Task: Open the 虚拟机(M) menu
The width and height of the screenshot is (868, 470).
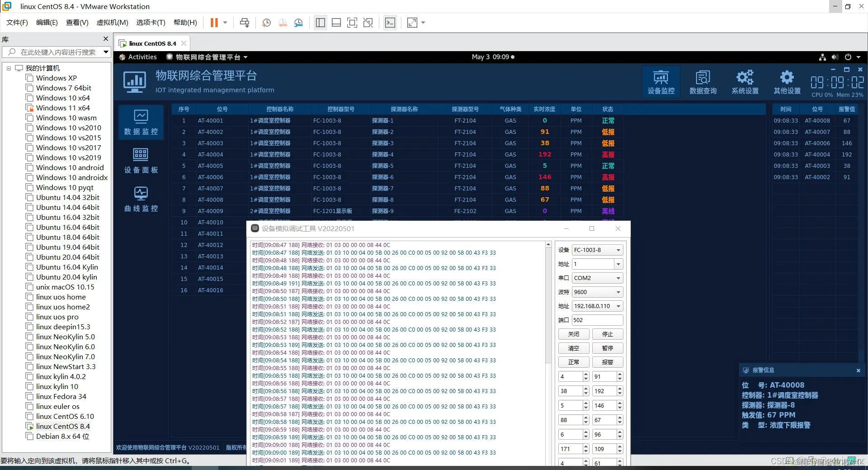Action: click(x=112, y=22)
